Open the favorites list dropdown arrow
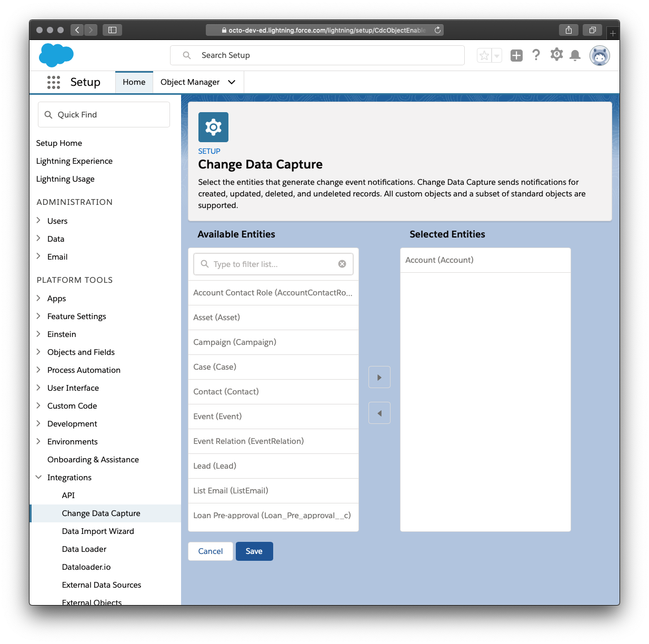Viewport: 649px width, 644px height. (x=496, y=55)
